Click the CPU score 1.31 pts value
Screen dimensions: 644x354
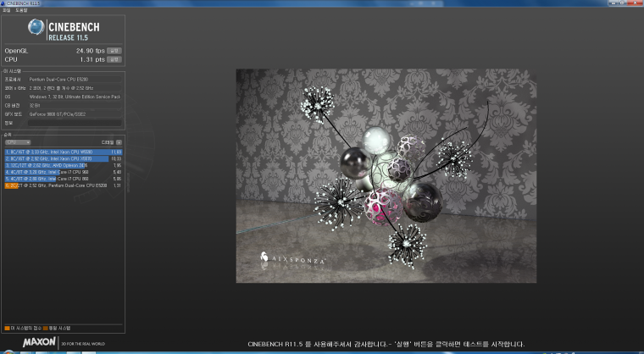click(92, 59)
